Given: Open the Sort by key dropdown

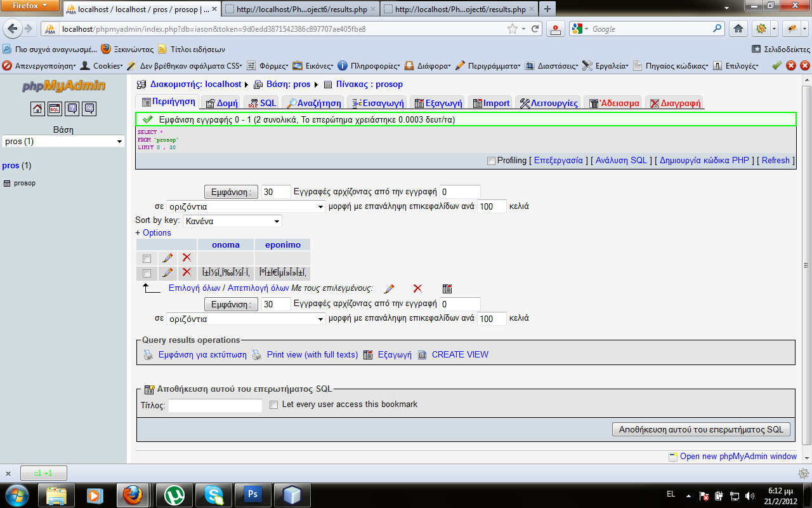Looking at the screenshot, I should point(232,221).
